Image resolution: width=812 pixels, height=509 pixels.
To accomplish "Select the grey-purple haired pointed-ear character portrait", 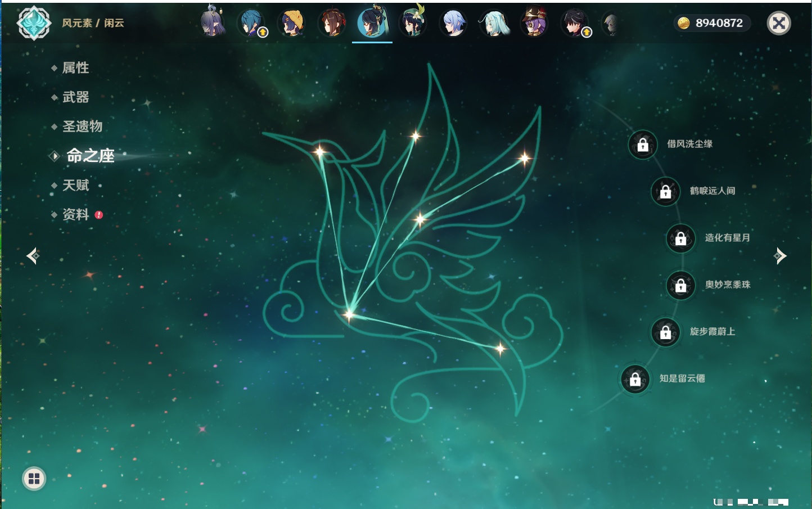I will [x=213, y=22].
